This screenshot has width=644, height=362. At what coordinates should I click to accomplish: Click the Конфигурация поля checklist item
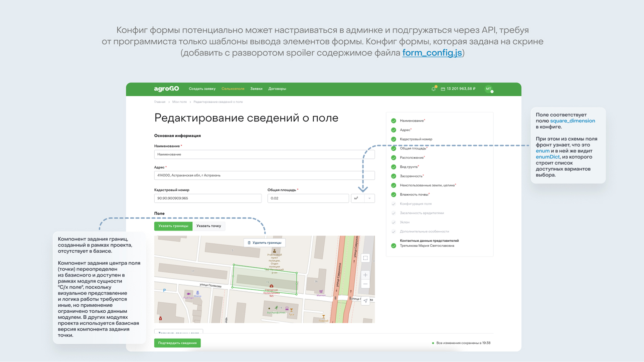click(416, 204)
